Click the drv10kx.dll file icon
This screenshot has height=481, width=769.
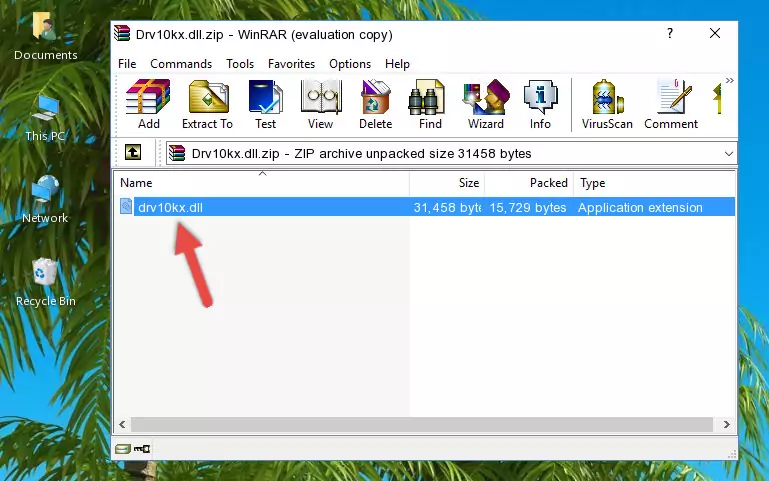click(126, 206)
